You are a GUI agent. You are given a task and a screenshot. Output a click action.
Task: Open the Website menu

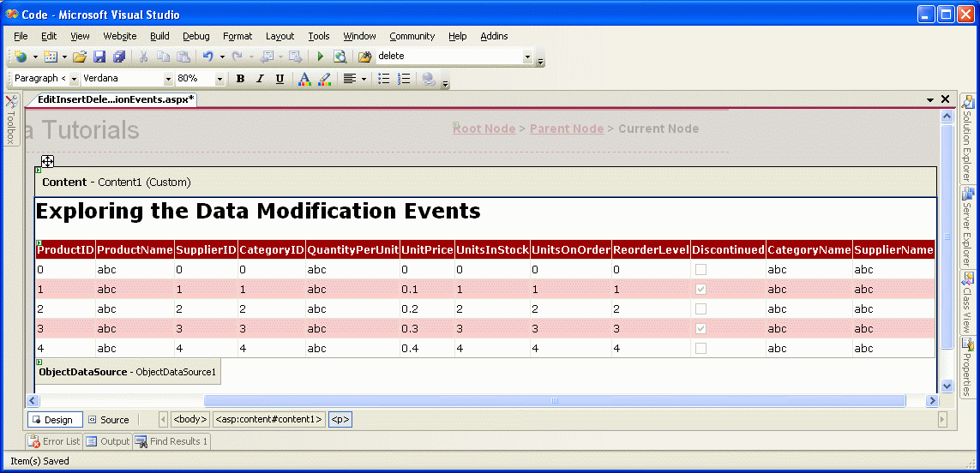[x=119, y=36]
